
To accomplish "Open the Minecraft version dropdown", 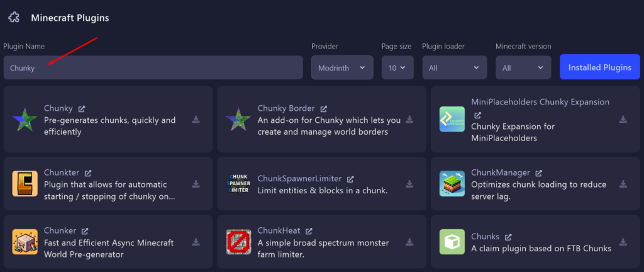I will pyautogui.click(x=523, y=67).
